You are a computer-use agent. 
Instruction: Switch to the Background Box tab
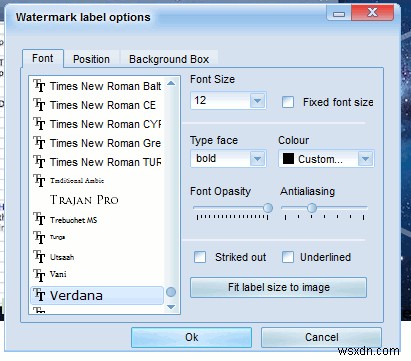[x=169, y=59]
